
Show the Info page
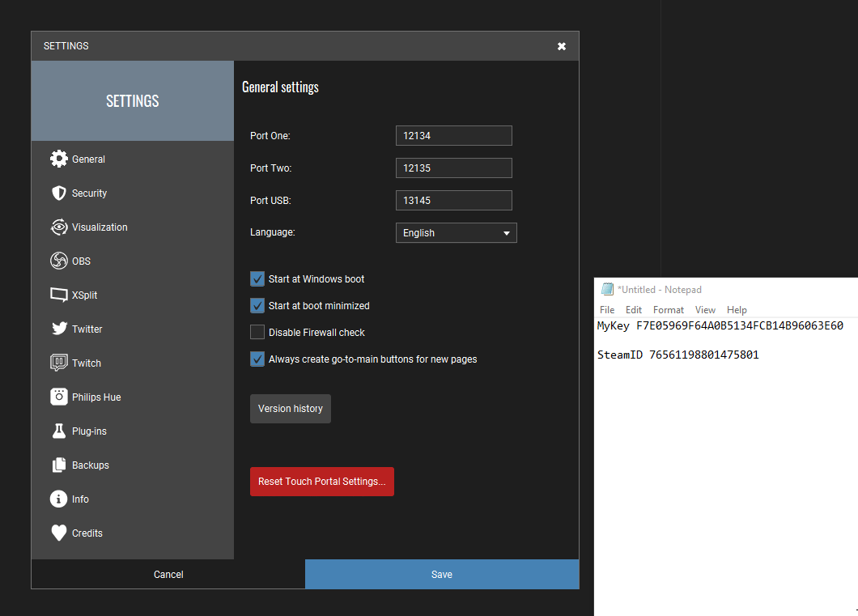(133, 499)
